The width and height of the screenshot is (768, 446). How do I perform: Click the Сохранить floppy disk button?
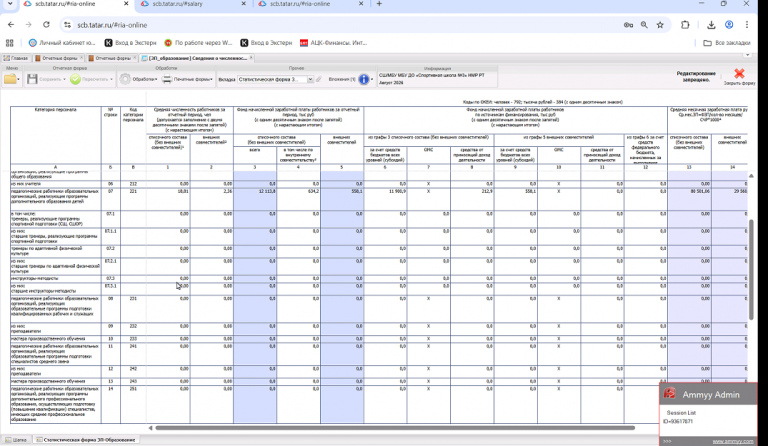[x=32, y=79]
